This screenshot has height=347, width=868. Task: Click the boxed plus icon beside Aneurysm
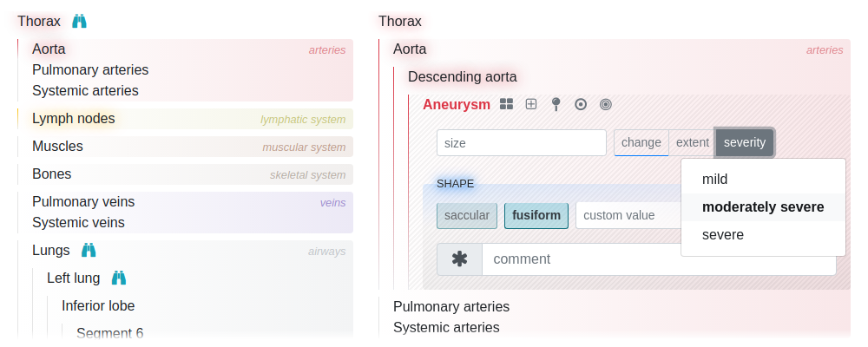point(531,104)
